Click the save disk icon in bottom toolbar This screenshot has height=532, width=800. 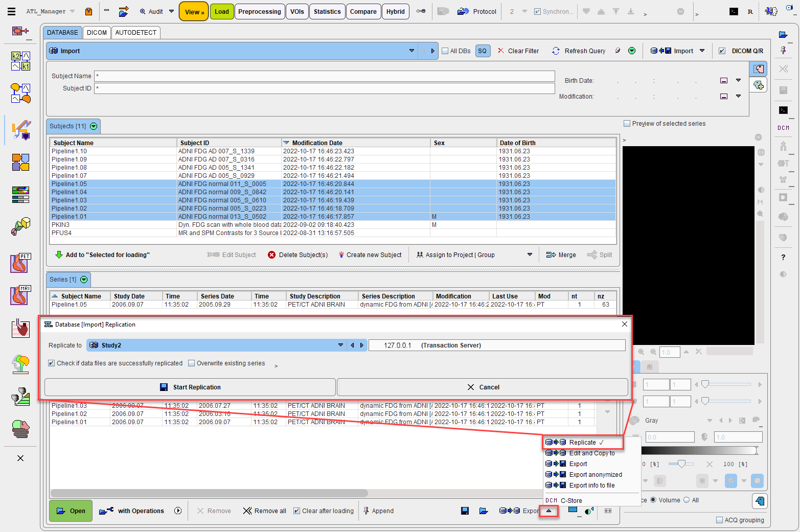coord(465,511)
